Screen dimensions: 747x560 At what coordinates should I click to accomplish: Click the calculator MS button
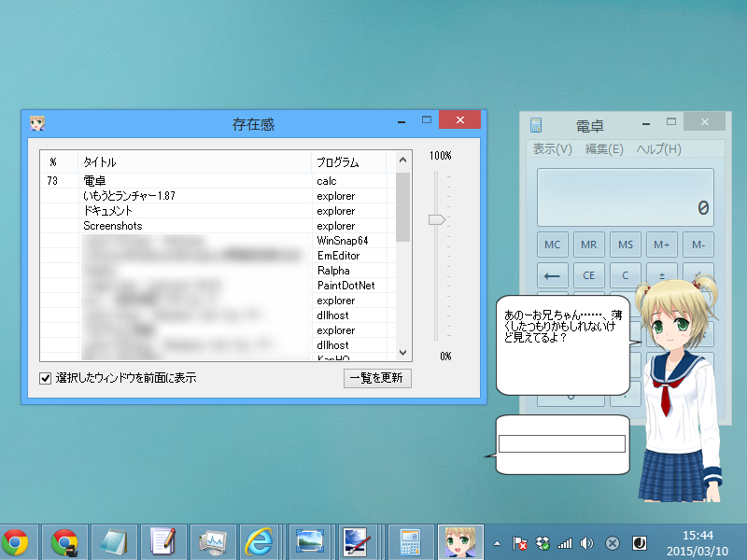click(x=626, y=245)
